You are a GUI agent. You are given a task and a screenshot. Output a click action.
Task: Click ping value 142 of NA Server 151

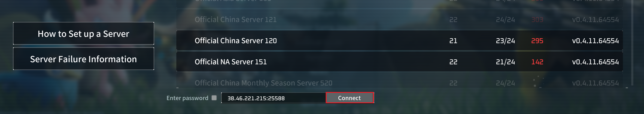point(537,62)
